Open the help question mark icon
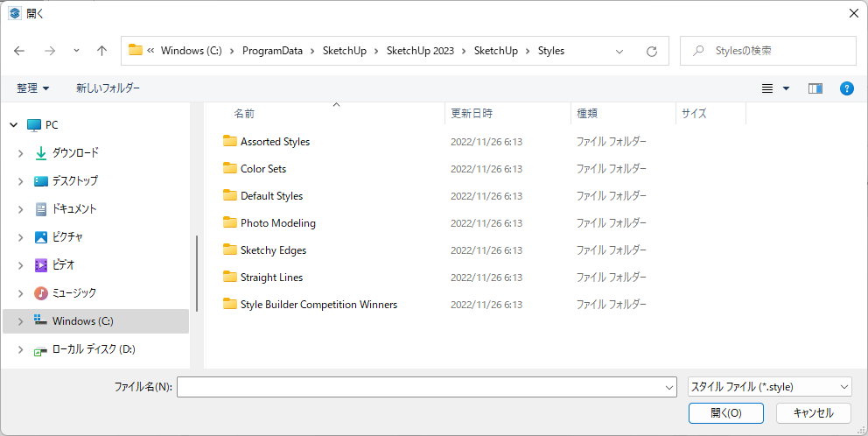Screen dimensions: 868x436 [846, 88]
